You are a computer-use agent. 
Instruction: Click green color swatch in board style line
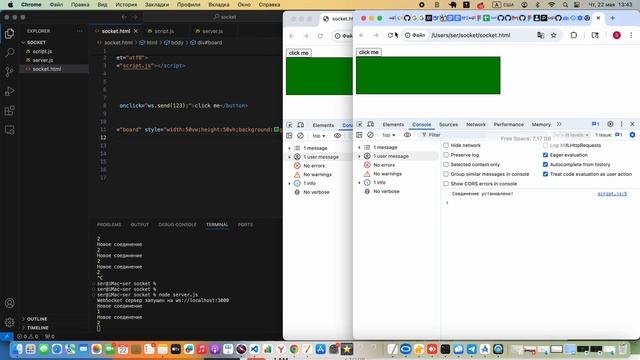click(276, 129)
